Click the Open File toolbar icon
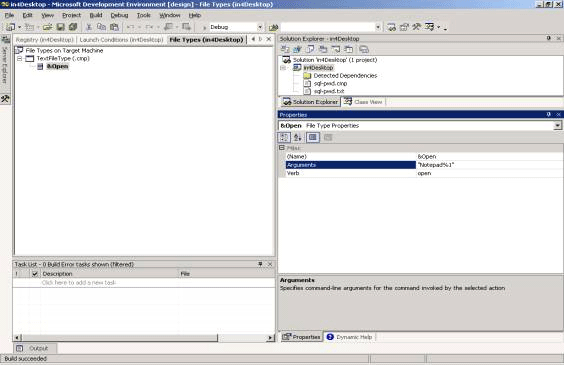Viewport: 564px width, 365px height. (47, 27)
